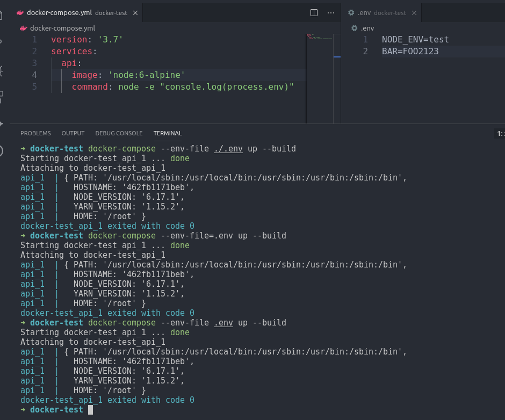Switch to the OUTPUT panel tab

point(73,133)
